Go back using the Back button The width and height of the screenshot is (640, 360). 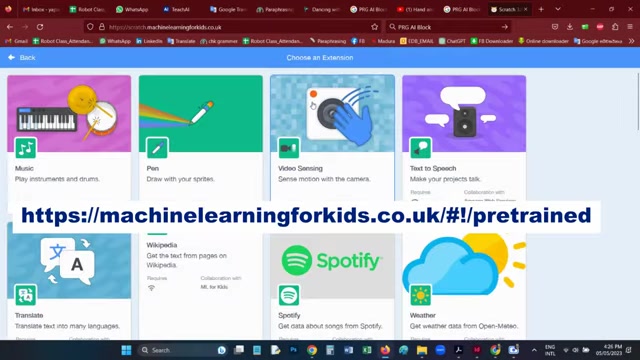pyautogui.click(x=22, y=58)
